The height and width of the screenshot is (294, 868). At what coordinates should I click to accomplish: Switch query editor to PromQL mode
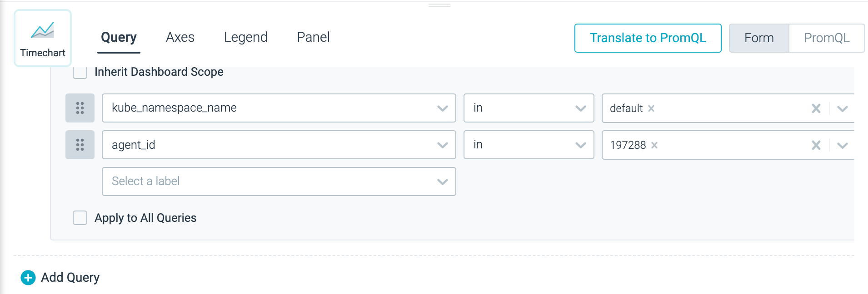827,38
